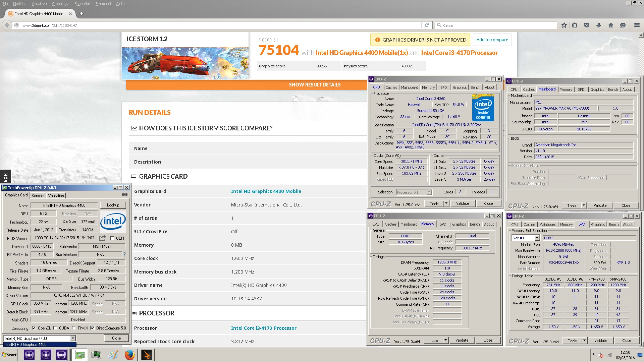Viewport: 644px width, 362px height.
Task: Expand Tools arrow in CPU-Z Mainboard window
Action: coord(584,205)
